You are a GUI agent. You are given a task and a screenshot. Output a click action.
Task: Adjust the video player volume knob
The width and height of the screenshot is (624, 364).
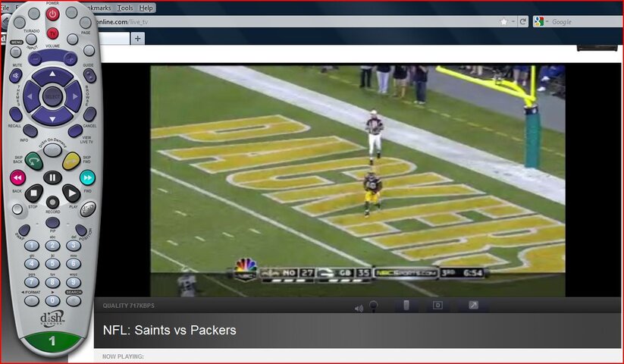click(x=373, y=306)
